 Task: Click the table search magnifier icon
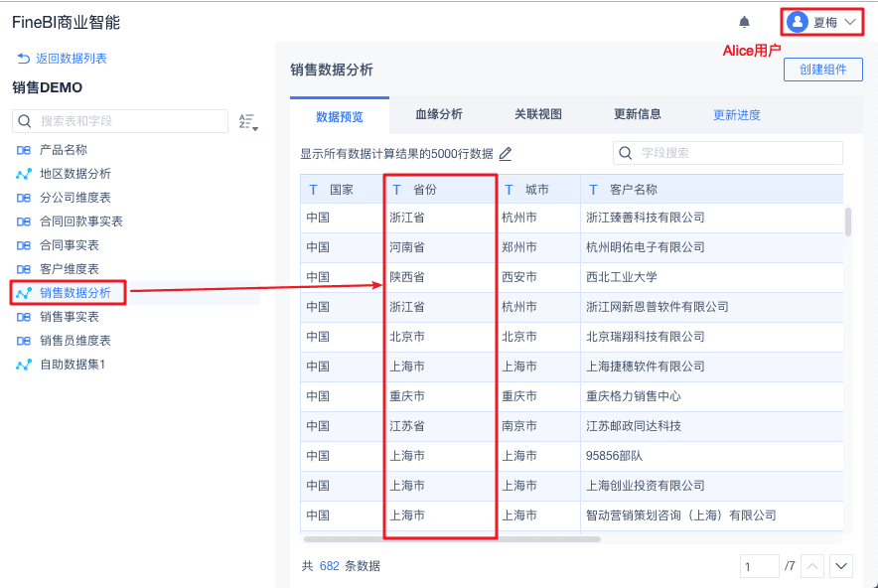24,121
